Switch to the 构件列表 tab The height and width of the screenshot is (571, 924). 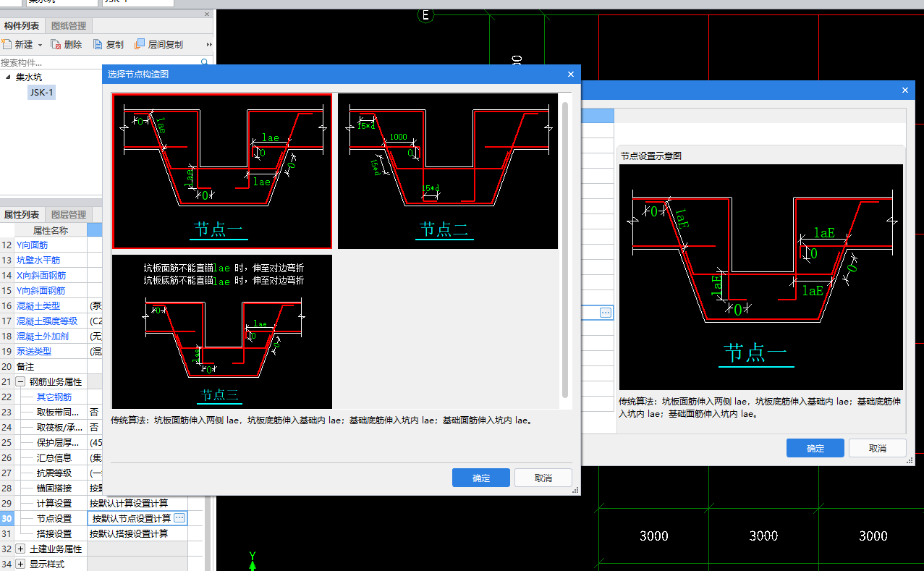click(x=22, y=26)
